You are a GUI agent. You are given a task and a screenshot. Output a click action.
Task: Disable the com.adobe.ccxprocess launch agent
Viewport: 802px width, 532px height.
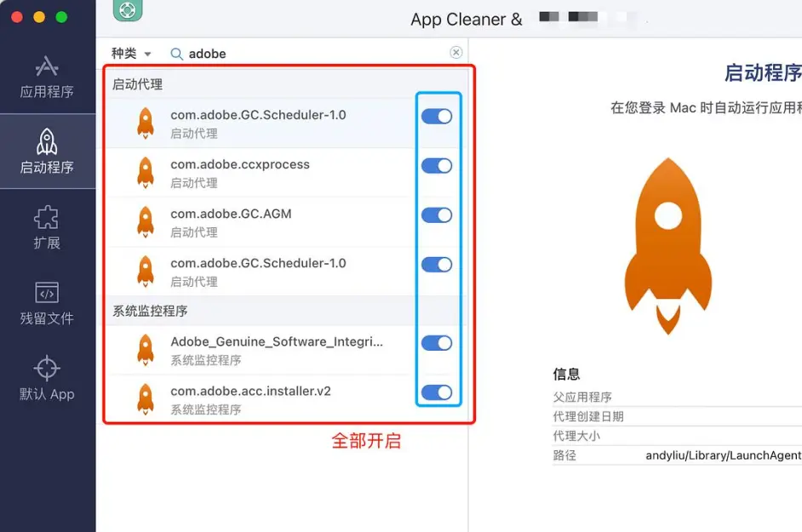click(437, 165)
